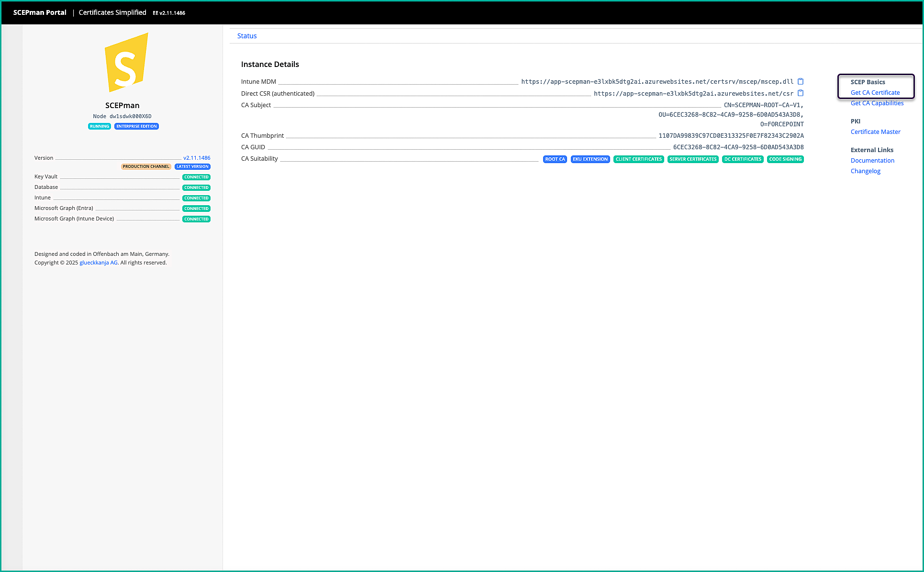Click the EKU EXTENSION badge

point(590,159)
